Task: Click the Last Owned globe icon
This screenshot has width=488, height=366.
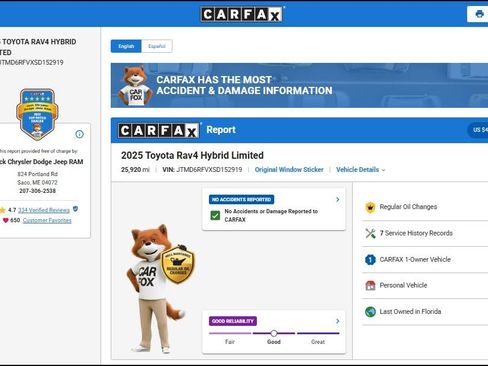Action: point(370,312)
